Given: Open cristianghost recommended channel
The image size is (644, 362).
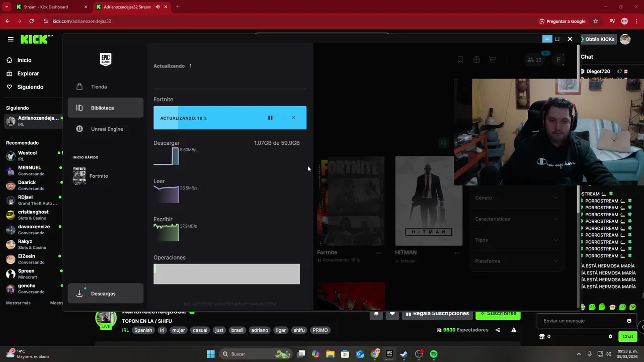Looking at the screenshot, I should (33, 215).
